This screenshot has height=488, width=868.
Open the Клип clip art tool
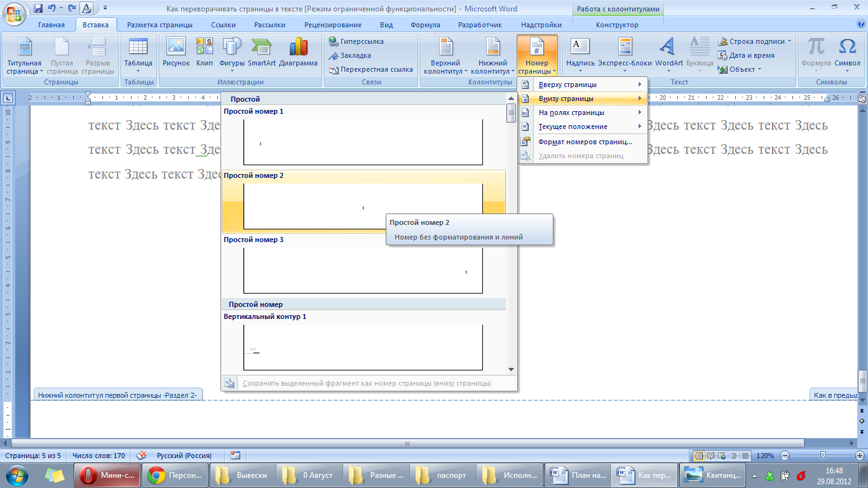click(x=205, y=52)
